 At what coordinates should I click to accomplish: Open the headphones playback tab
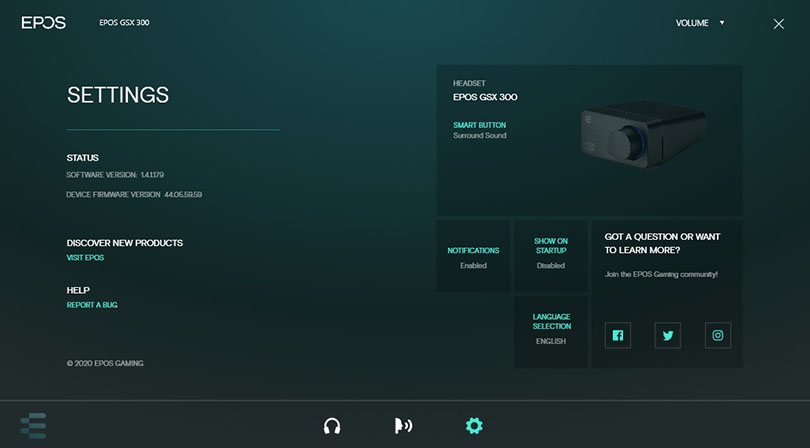(332, 426)
